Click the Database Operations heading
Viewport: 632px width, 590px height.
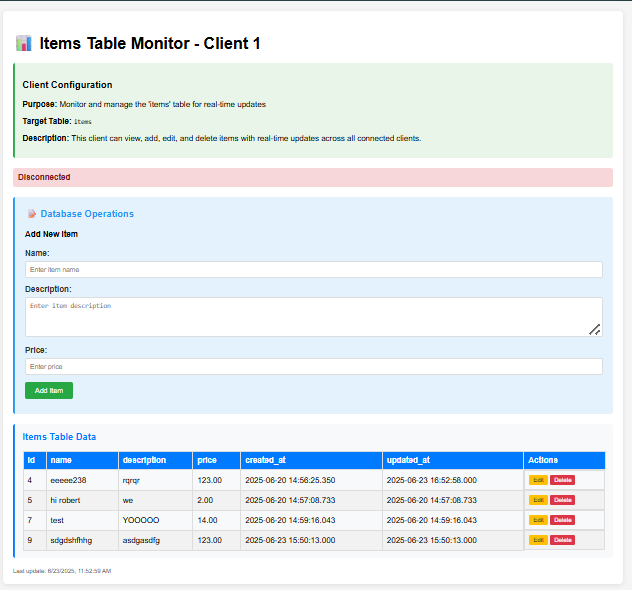coord(87,214)
